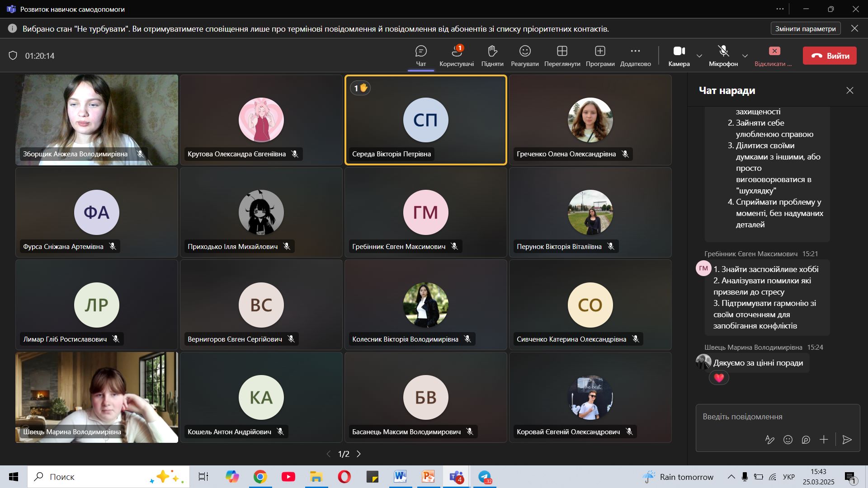The height and width of the screenshot is (488, 868).
Task: Open the Переглянути view layout options
Action: pos(562,56)
